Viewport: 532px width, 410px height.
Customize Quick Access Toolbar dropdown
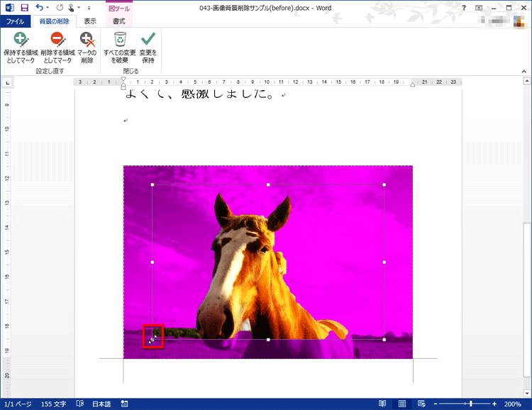coord(89,8)
